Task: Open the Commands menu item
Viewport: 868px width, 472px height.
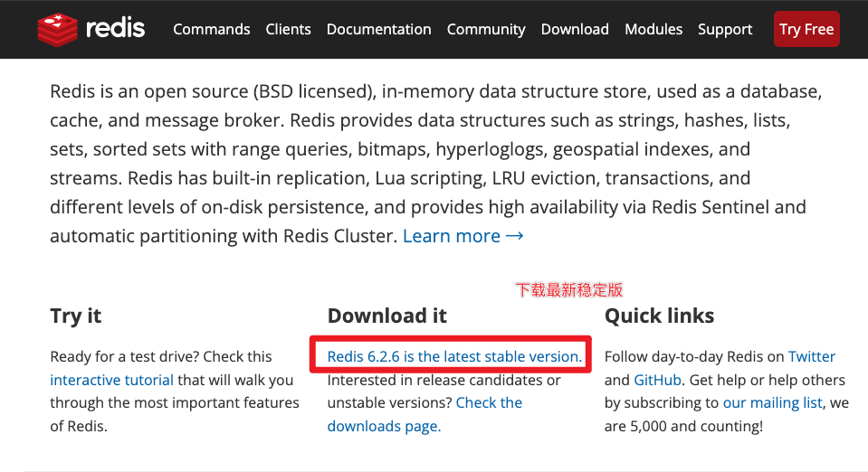Action: tap(212, 29)
